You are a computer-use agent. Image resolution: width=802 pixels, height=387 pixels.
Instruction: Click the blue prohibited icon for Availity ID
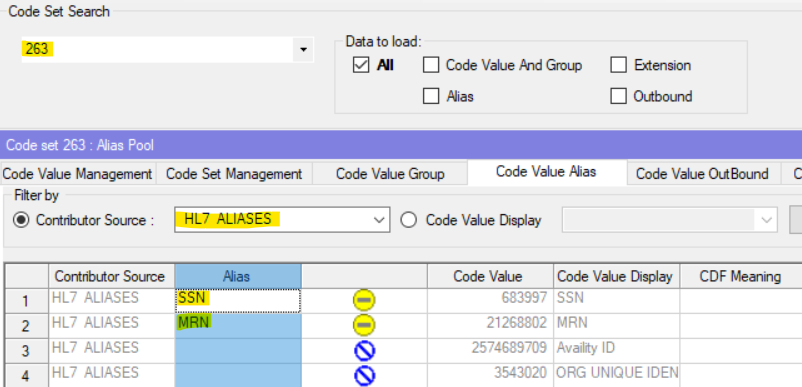coord(364,351)
